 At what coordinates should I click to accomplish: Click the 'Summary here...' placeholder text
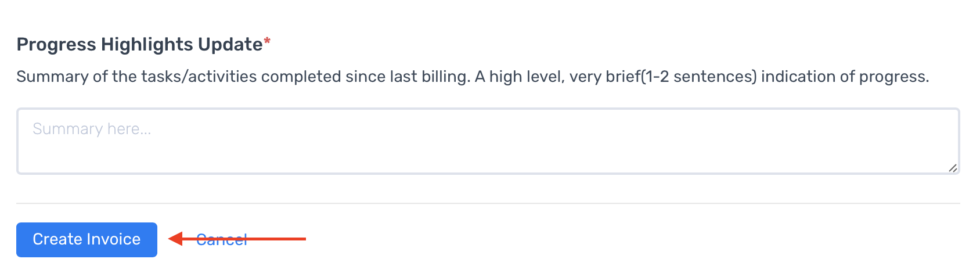point(92,129)
